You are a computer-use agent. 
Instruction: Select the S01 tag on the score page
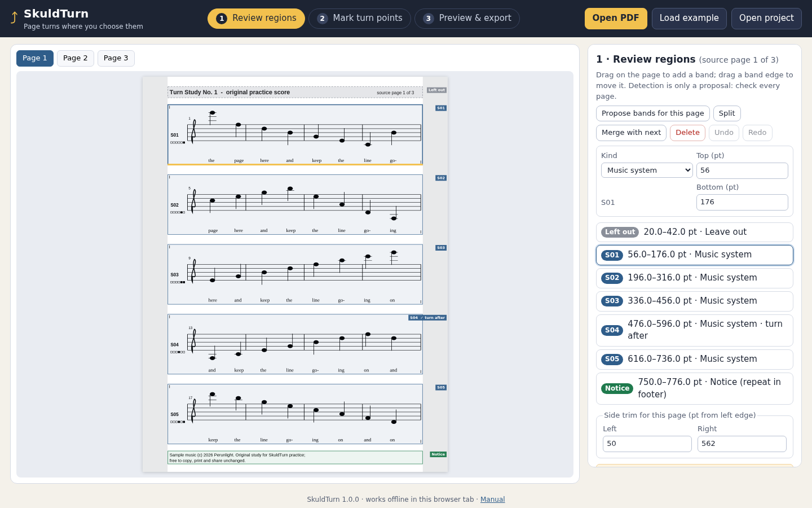441,108
